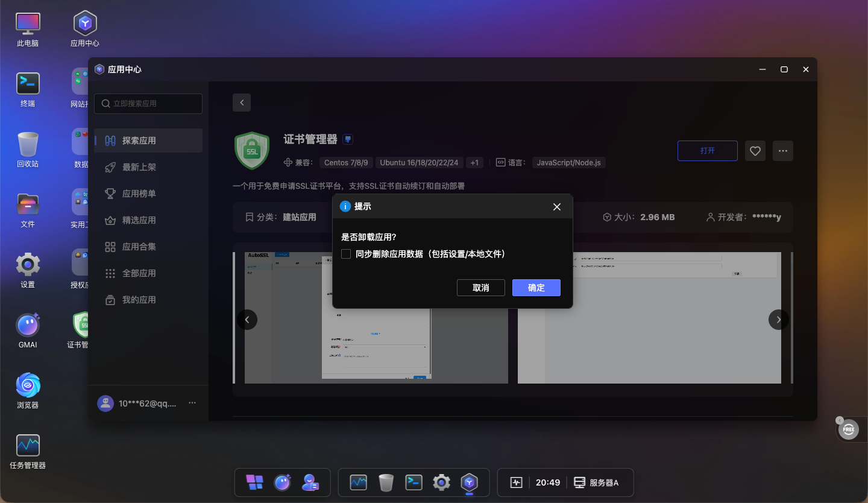868x503 pixels.
Task: Click the account avatar beside 10***62@qq
Action: pyautogui.click(x=105, y=403)
